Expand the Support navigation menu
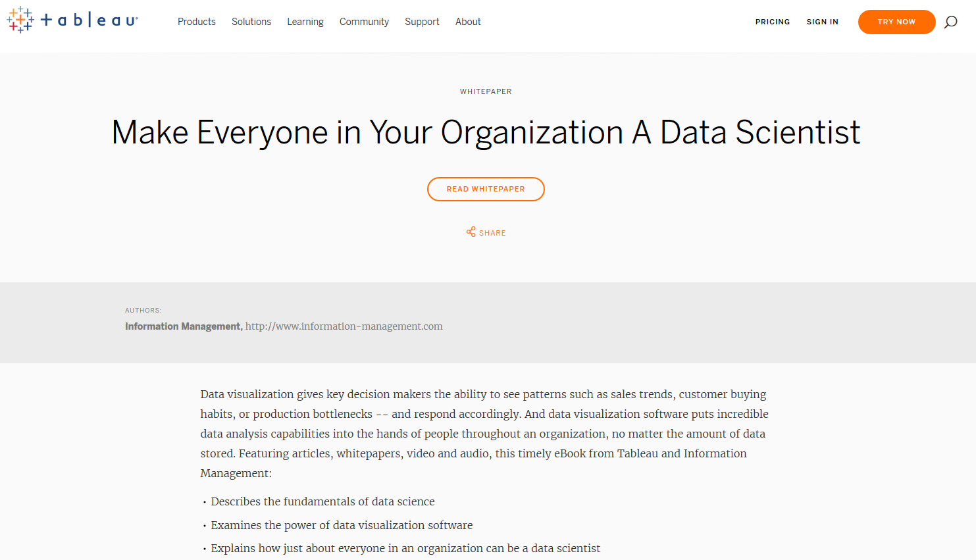 pyautogui.click(x=422, y=22)
